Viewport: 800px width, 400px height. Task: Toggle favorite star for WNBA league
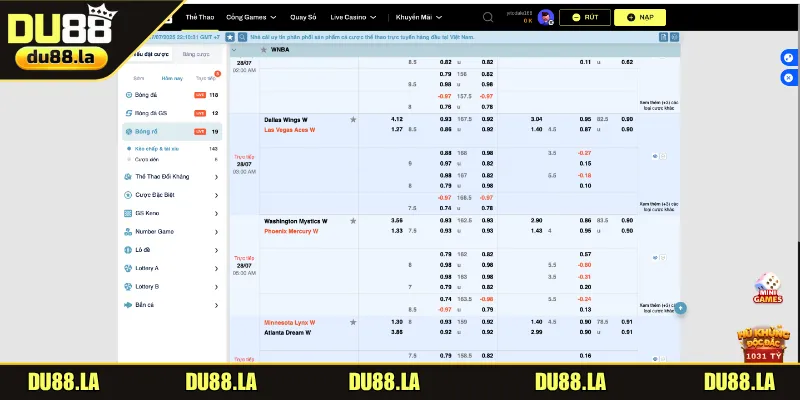[x=263, y=48]
